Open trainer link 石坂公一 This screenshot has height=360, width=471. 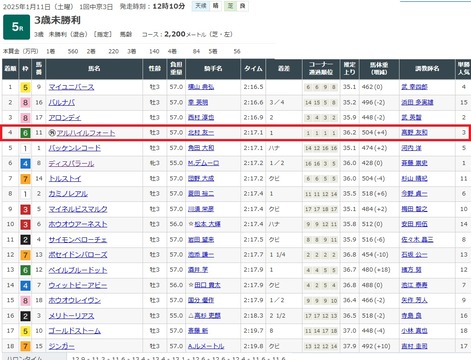coord(414,255)
